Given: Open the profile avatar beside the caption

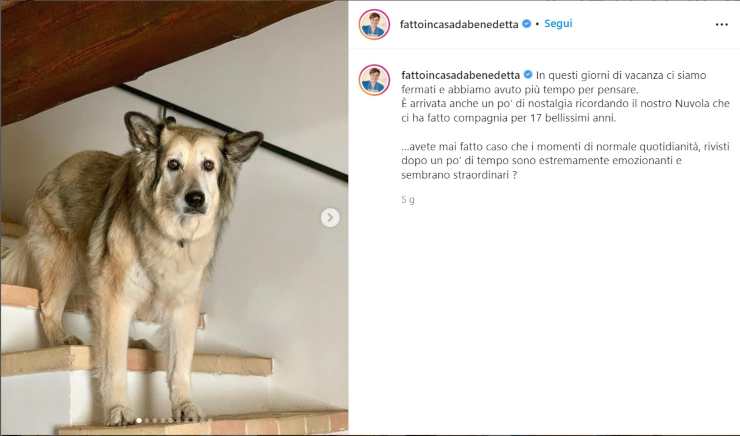Looking at the screenshot, I should (x=374, y=80).
